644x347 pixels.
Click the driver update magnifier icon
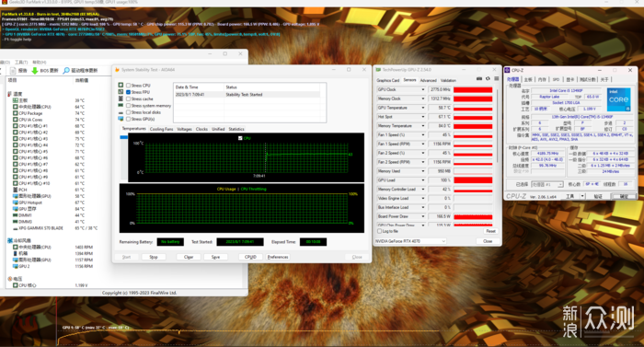66,71
